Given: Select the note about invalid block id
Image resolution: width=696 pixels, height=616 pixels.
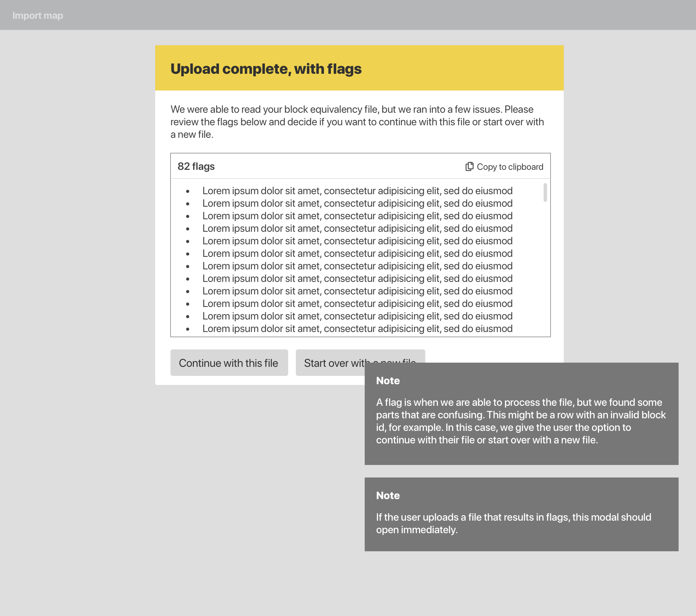Looking at the screenshot, I should click(x=521, y=421).
